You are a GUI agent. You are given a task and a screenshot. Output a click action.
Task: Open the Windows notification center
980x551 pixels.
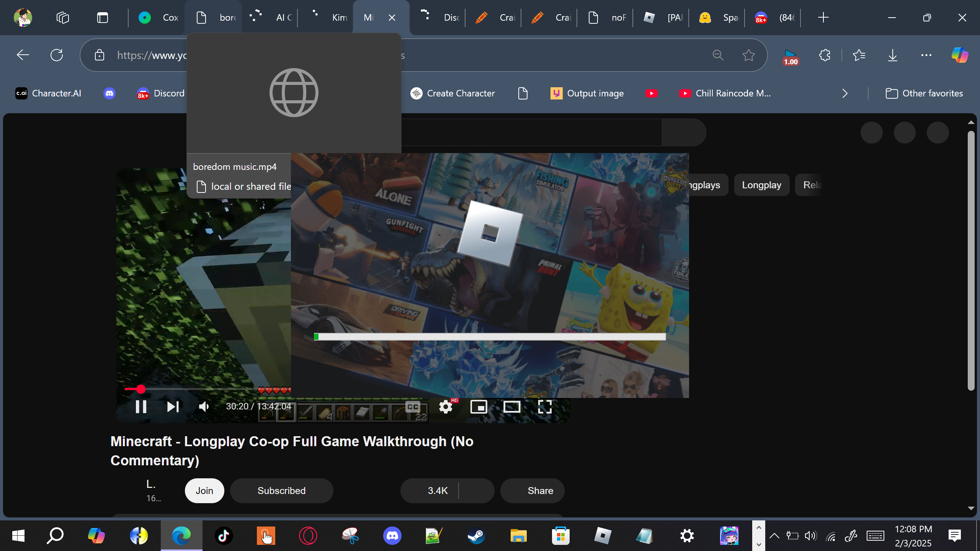tap(954, 536)
